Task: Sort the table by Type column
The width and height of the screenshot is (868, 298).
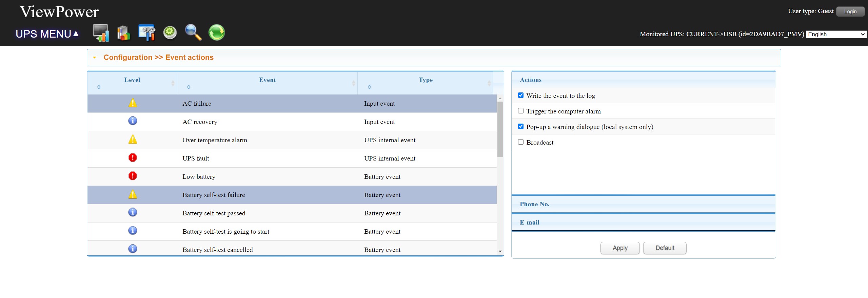Action: (x=425, y=80)
